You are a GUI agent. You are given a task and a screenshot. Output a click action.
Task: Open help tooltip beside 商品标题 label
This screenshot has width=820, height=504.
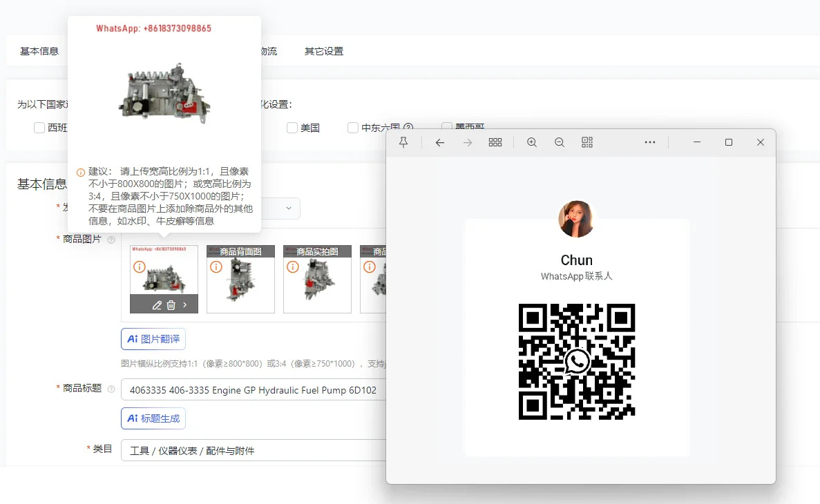click(x=111, y=389)
